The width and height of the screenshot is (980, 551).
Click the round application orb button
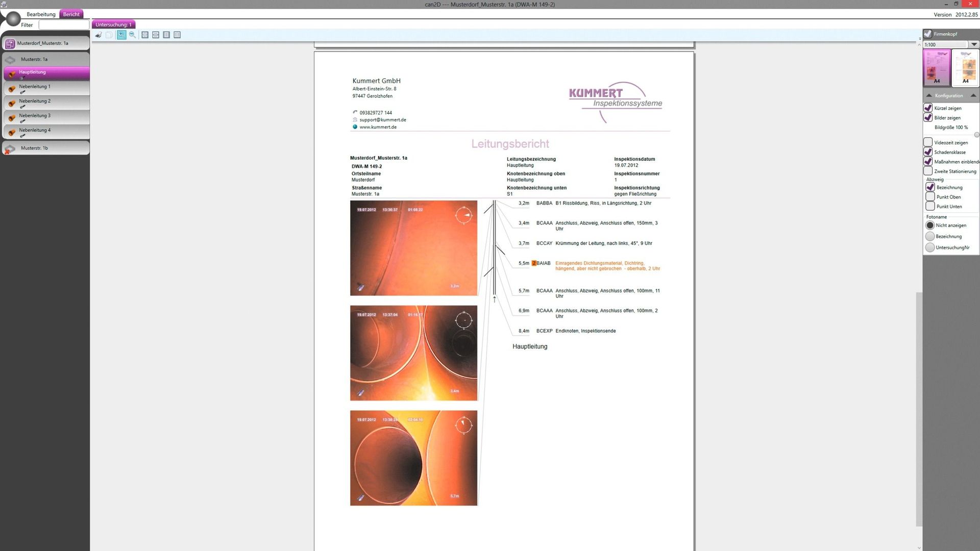[12, 19]
